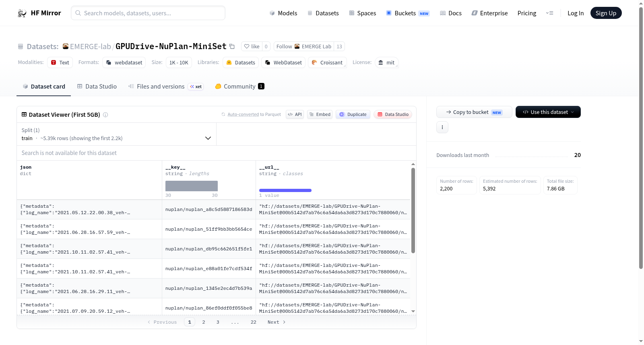Click the Embed button
The width and height of the screenshot is (644, 345).
point(320,114)
